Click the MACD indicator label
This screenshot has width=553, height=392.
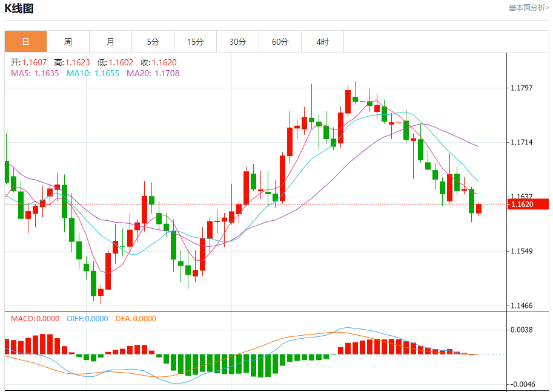point(35,318)
